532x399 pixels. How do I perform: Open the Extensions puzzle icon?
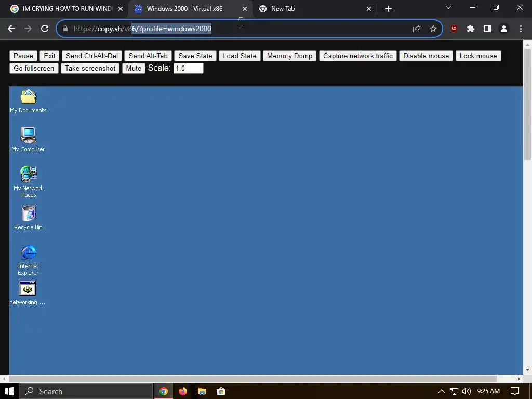470,29
